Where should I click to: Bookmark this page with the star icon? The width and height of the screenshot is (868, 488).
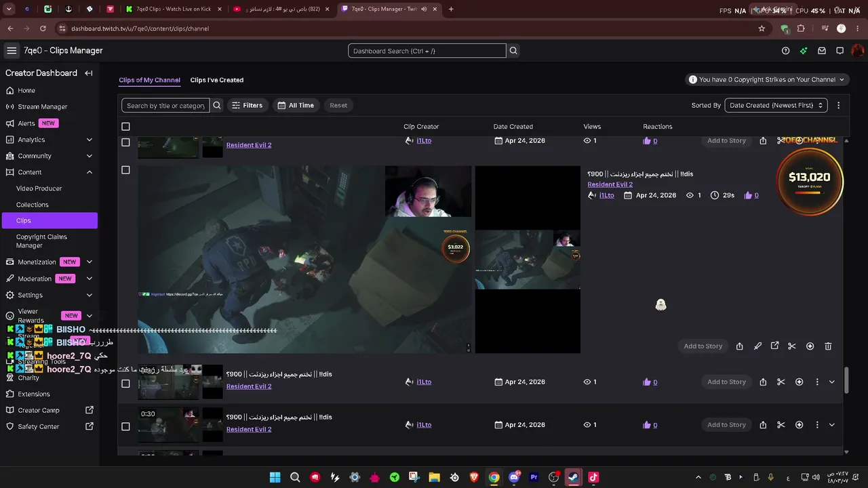pyautogui.click(x=762, y=28)
